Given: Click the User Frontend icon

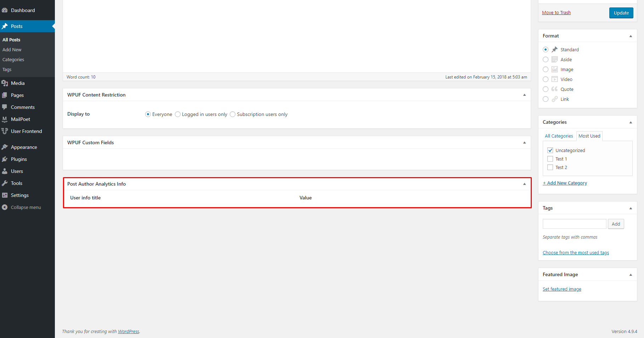Looking at the screenshot, I should pyautogui.click(x=5, y=131).
